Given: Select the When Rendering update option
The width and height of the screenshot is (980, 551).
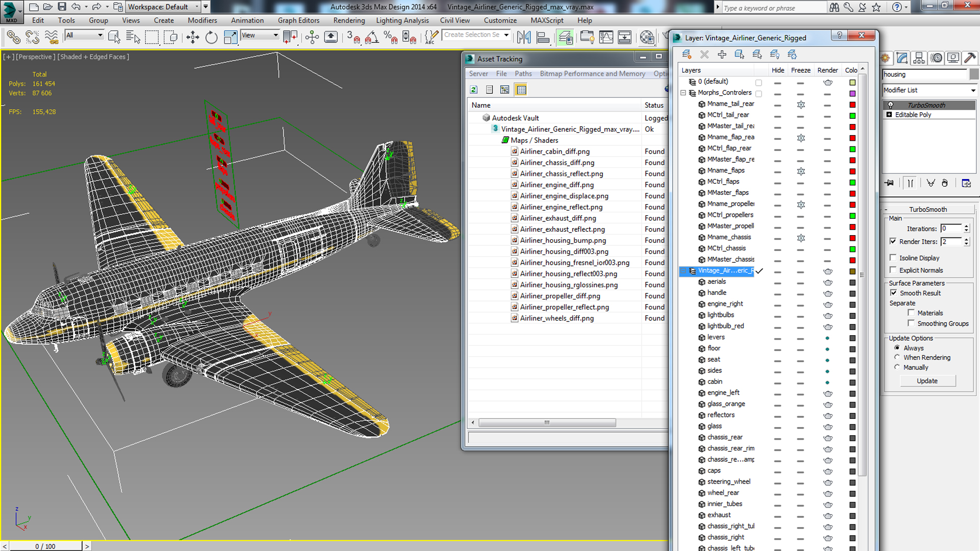Looking at the screenshot, I should (897, 357).
